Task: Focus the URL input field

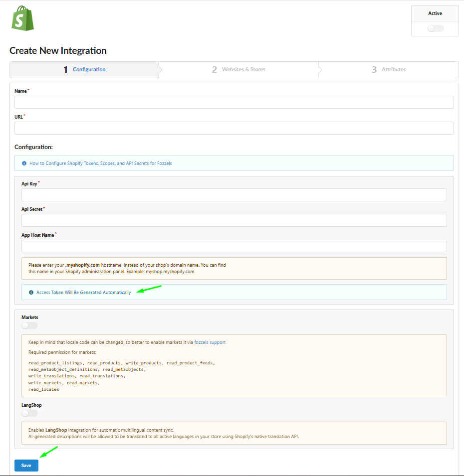Action: coord(234,128)
